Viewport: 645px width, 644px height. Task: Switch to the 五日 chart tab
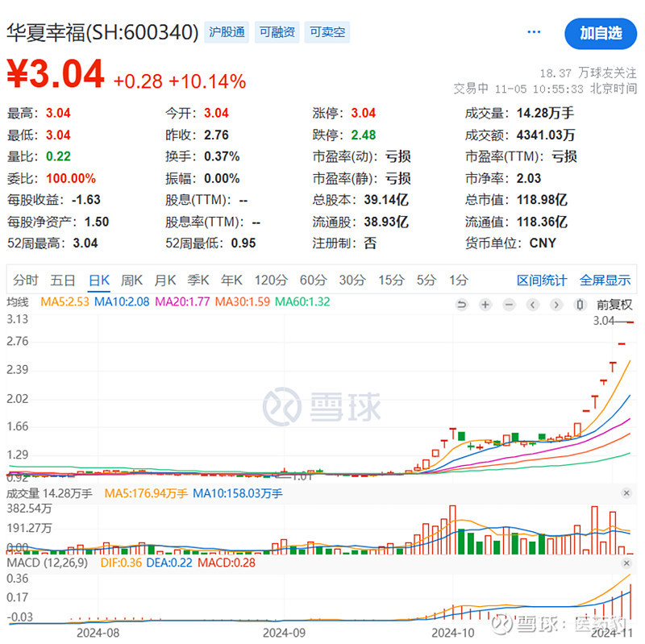coord(63,280)
